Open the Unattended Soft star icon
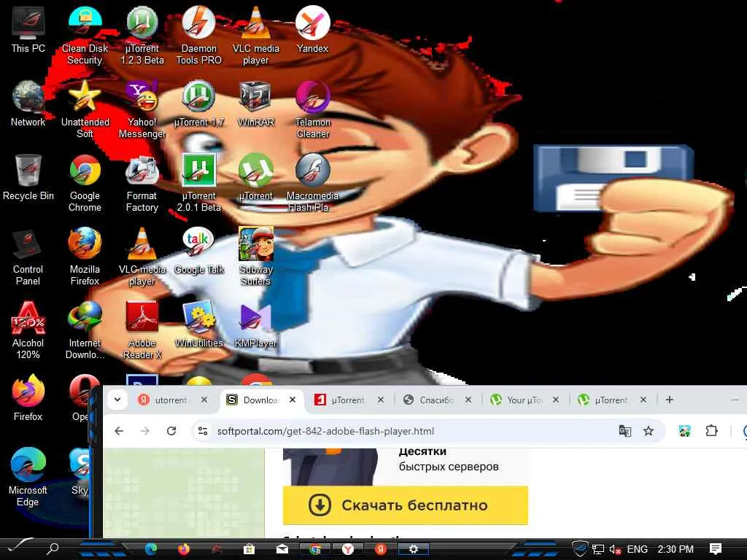This screenshot has width=747, height=560. (85, 109)
